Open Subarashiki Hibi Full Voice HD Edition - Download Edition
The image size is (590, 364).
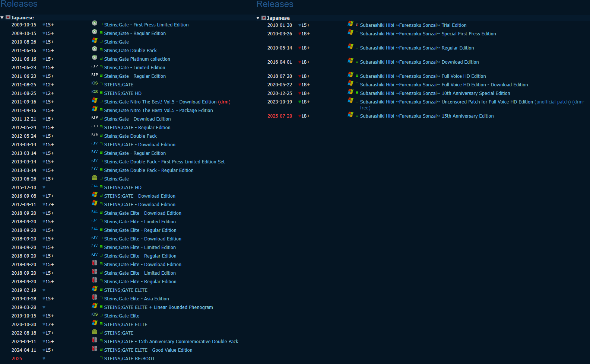[444, 85]
